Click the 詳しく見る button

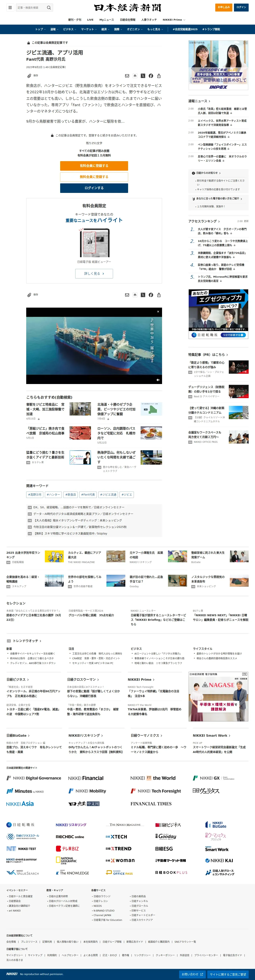click(x=94, y=273)
